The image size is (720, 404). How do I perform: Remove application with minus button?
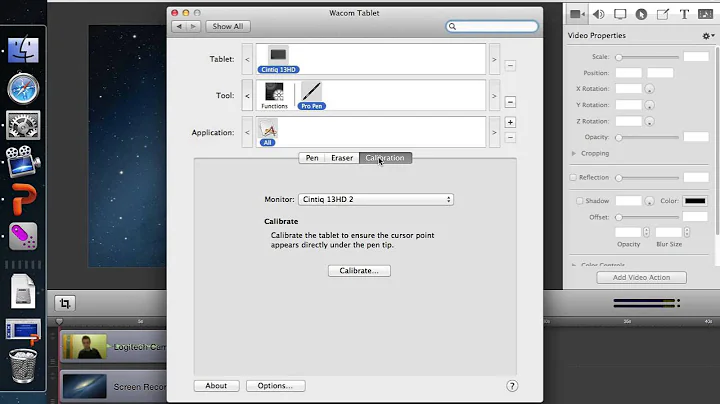click(510, 137)
